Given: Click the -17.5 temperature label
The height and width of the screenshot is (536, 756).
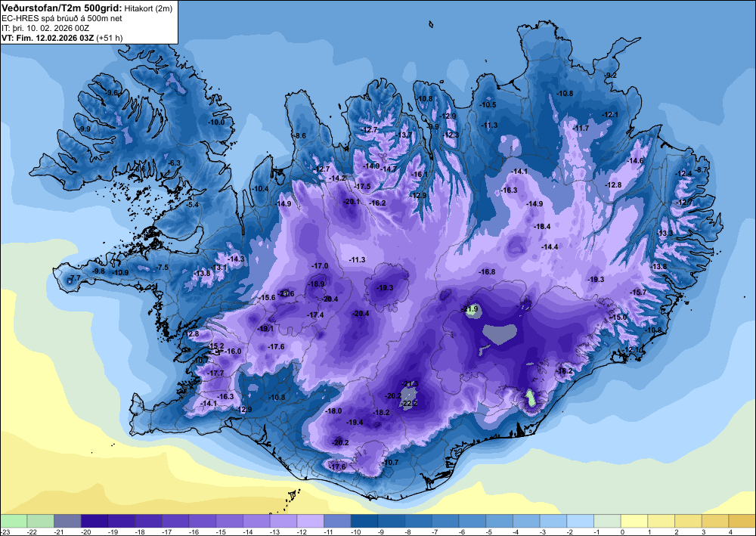Looking at the screenshot, I should (x=362, y=187).
